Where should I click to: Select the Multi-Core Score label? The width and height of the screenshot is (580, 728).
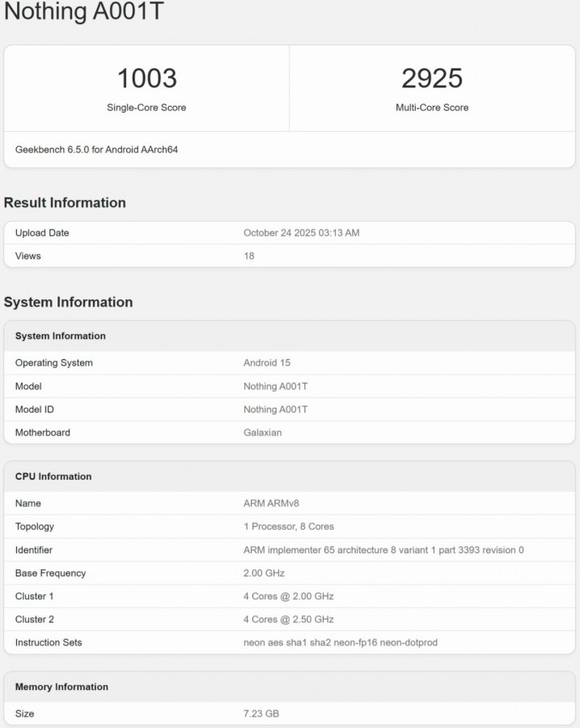pos(432,108)
